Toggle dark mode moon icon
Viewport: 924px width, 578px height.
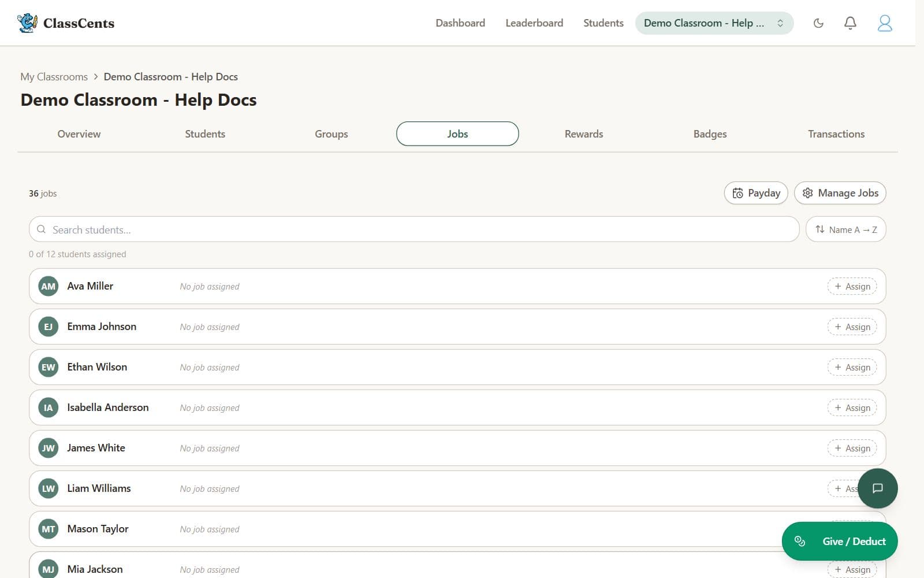click(x=818, y=23)
